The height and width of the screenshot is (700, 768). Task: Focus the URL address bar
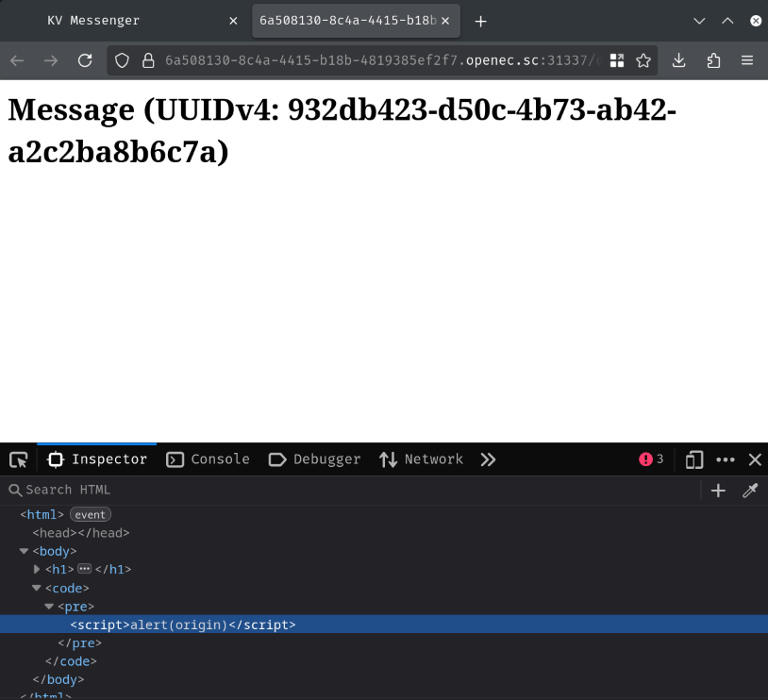coord(382,60)
